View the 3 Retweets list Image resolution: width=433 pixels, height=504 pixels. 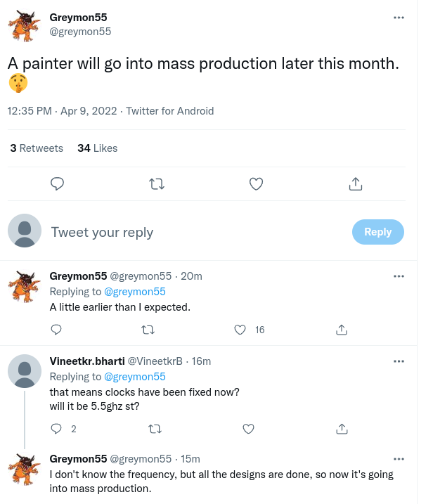tap(37, 148)
